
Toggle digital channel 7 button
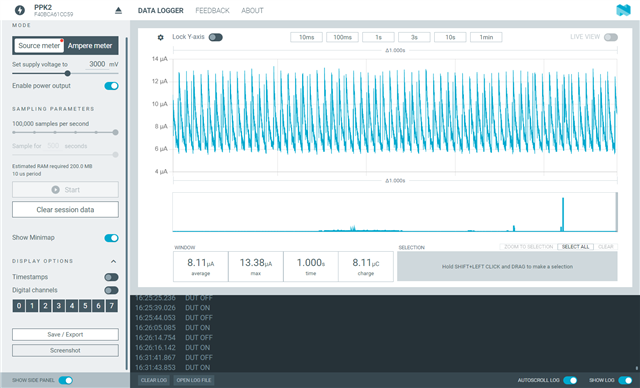[x=111, y=306]
